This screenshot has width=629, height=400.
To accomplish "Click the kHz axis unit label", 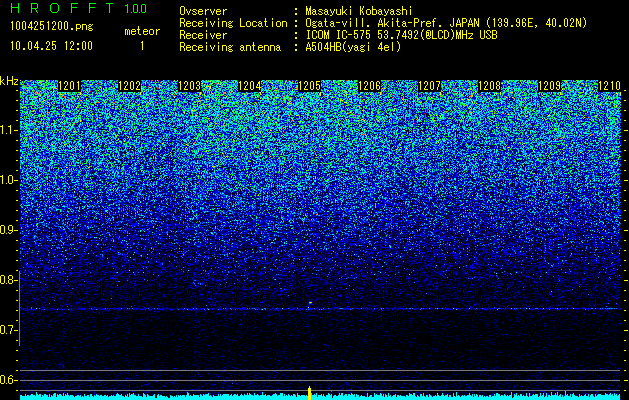I will [9, 81].
